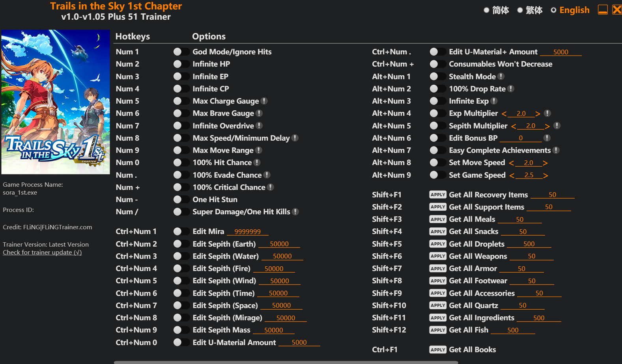
Task: Toggle the Edit Mira switch
Action: (181, 231)
